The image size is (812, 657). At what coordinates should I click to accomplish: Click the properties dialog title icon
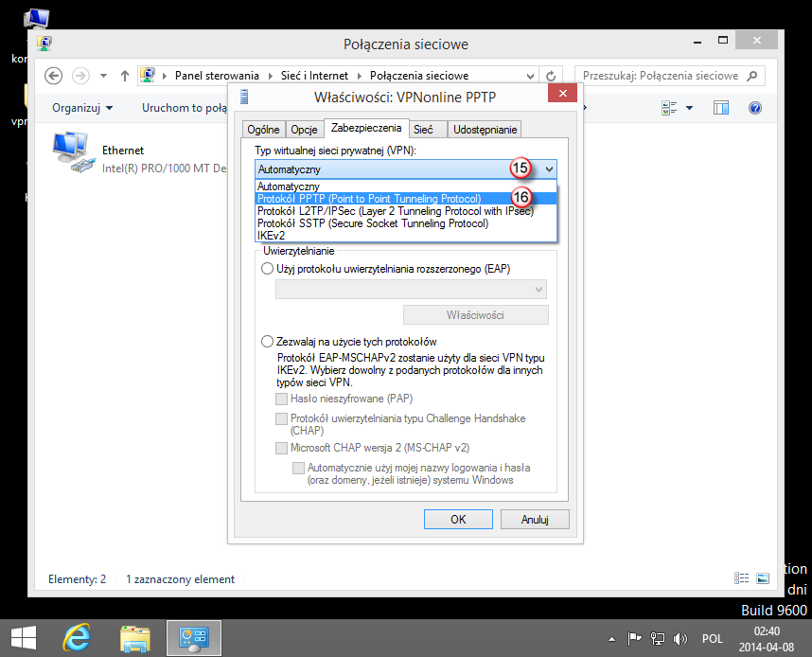pyautogui.click(x=244, y=97)
